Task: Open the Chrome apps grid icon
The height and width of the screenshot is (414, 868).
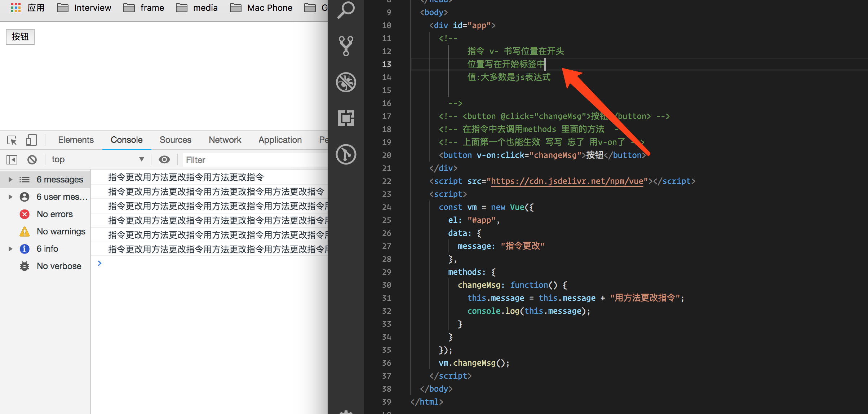Action: click(16, 8)
